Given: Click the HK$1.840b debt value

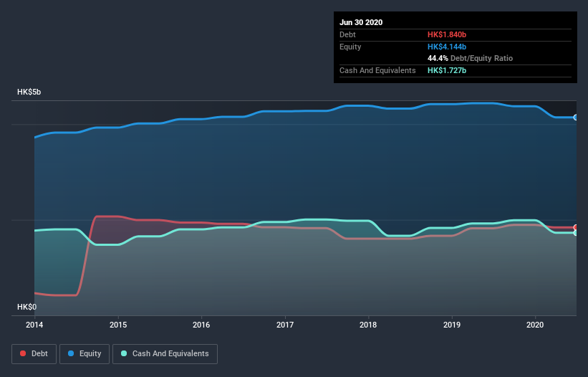Looking at the screenshot, I should (x=447, y=34).
